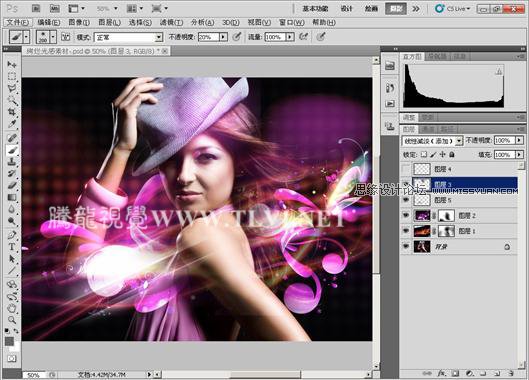This screenshot has width=529, height=380.
Task: Select the Clone Stamp tool
Action: [12, 162]
